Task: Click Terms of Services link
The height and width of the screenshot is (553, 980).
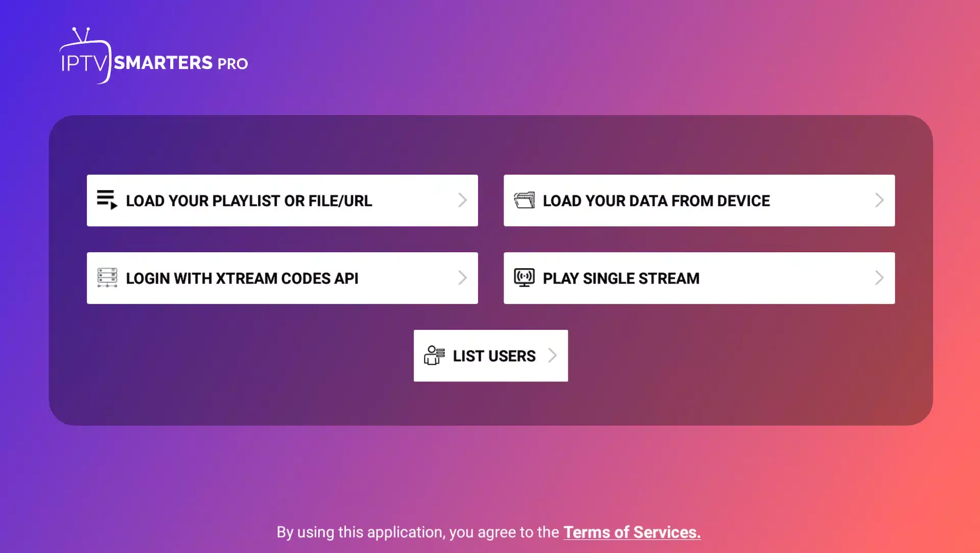Action: [x=632, y=532]
